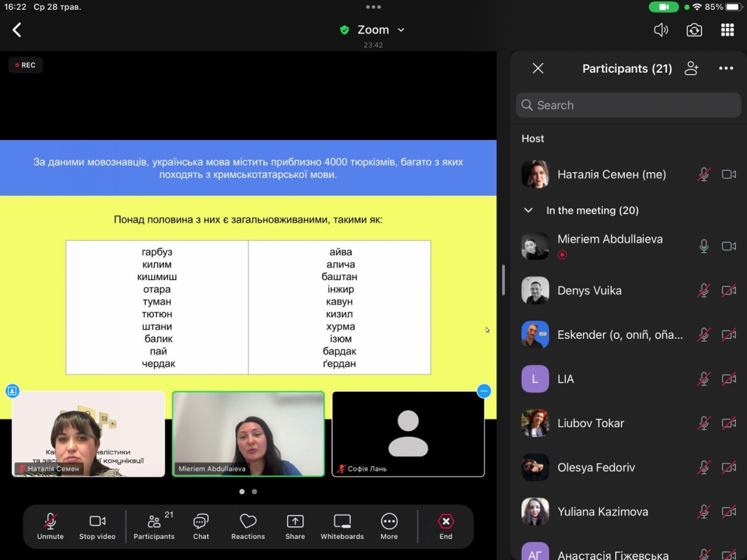
Task: Go back using the top-left arrow
Action: coord(18,29)
